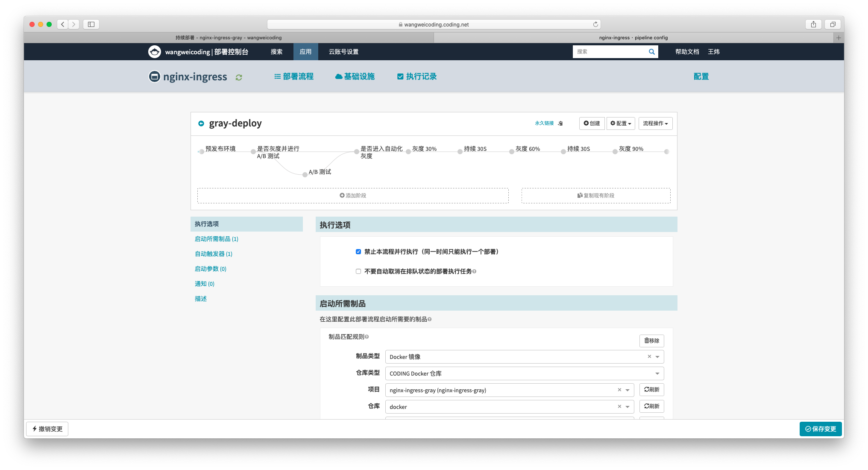Open the CODING Docker 仓库 type dropdown
Viewport: 868px width, 470px height.
click(x=524, y=373)
